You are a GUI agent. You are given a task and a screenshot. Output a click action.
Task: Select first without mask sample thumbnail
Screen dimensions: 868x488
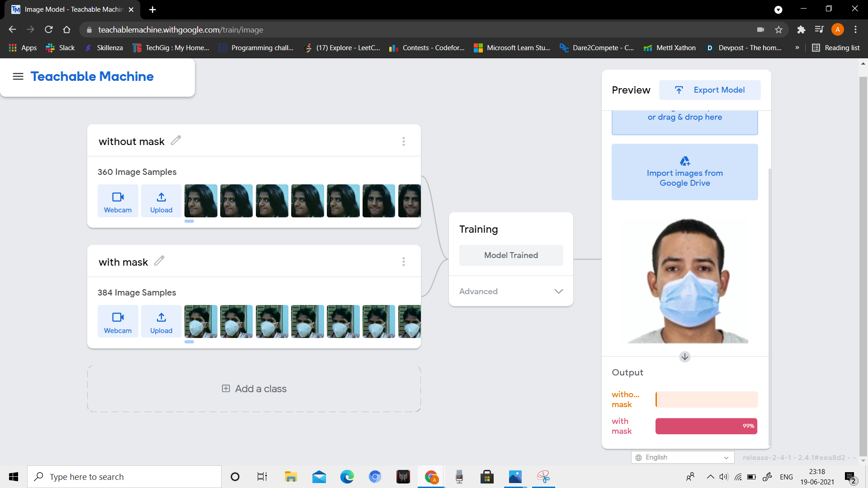201,201
